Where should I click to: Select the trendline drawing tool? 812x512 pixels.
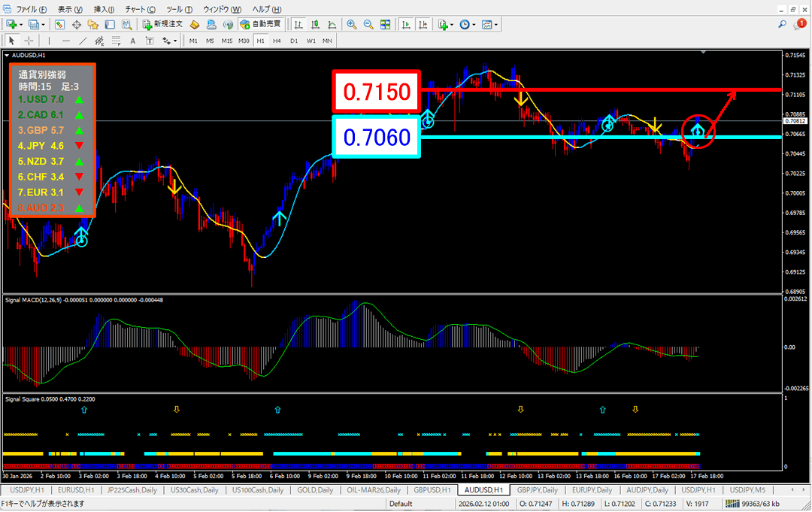click(83, 41)
